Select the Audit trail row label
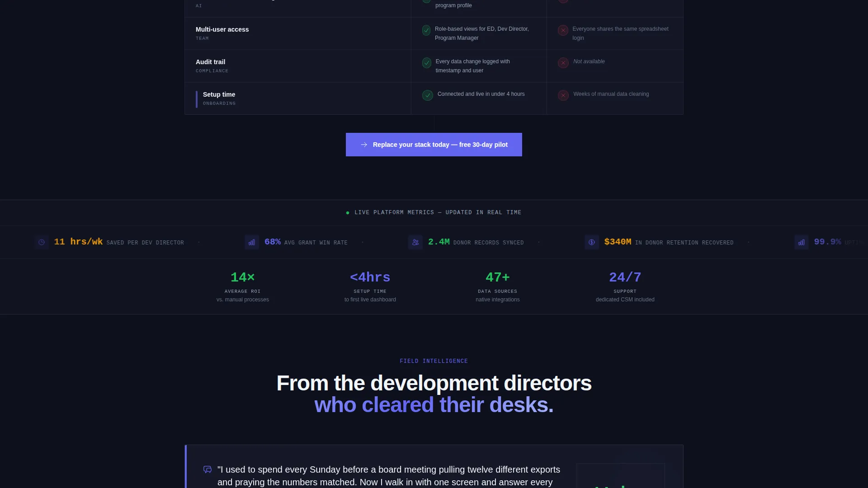The image size is (868, 488). point(210,62)
